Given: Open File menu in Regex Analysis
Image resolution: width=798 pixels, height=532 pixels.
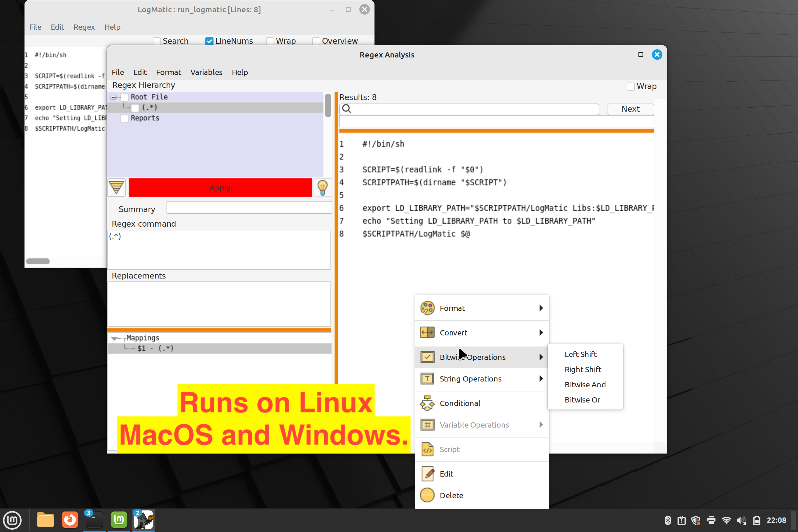Looking at the screenshot, I should pos(118,72).
